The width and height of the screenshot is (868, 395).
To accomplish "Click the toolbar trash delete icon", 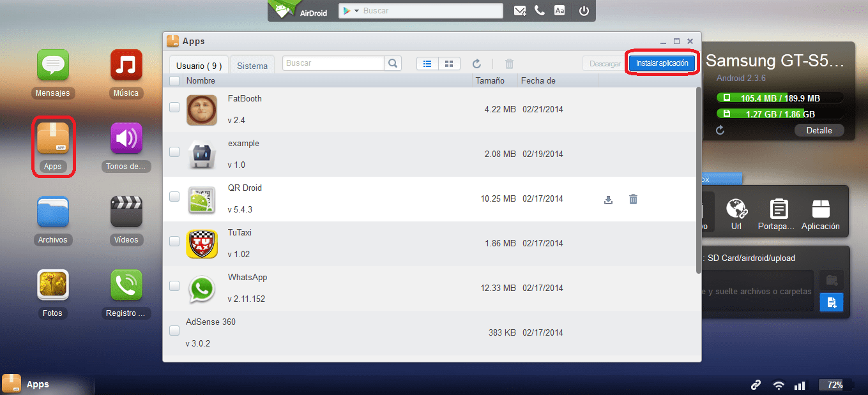I will point(509,64).
